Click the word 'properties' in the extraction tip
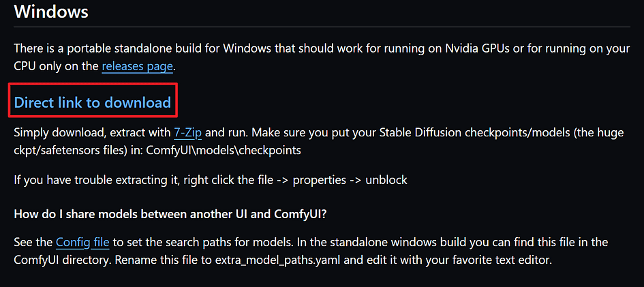Image resolution: width=644 pixels, height=287 pixels. pos(320,180)
